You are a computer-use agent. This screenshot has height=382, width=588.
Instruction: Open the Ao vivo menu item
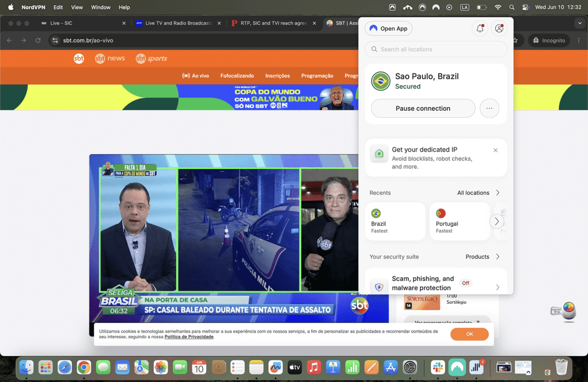click(x=195, y=76)
